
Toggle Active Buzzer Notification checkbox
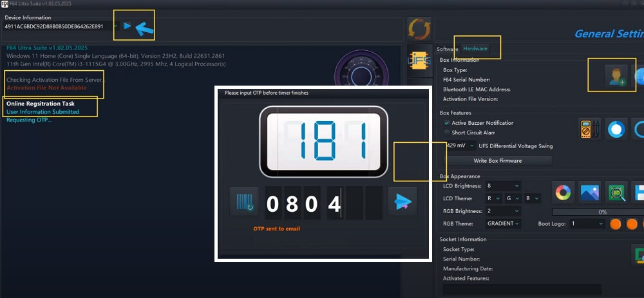(446, 123)
